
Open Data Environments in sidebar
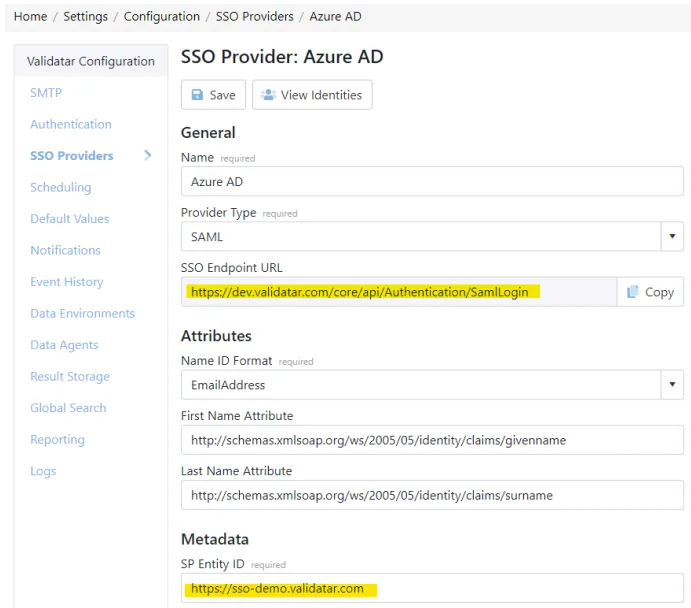click(82, 313)
